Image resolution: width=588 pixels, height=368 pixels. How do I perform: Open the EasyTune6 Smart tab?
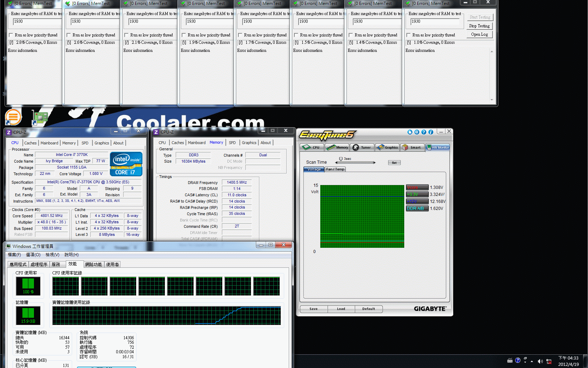[x=412, y=148]
